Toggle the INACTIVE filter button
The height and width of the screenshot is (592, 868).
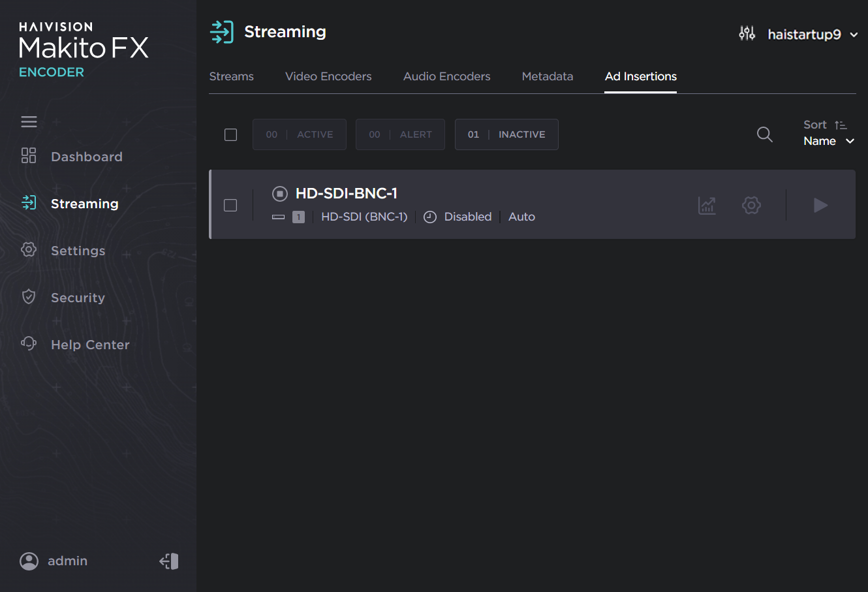point(506,134)
